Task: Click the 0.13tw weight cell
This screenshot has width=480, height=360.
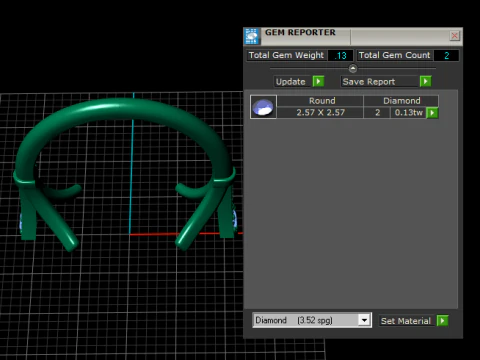Action: point(408,113)
